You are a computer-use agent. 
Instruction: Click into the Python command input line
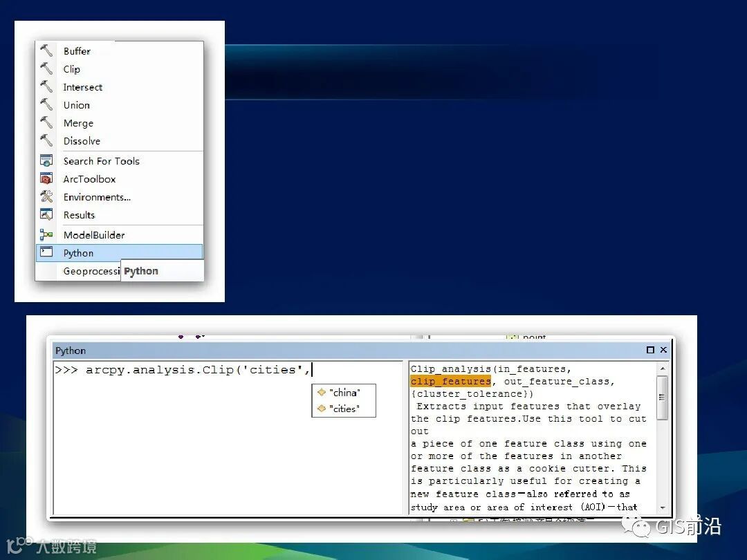coord(228,370)
